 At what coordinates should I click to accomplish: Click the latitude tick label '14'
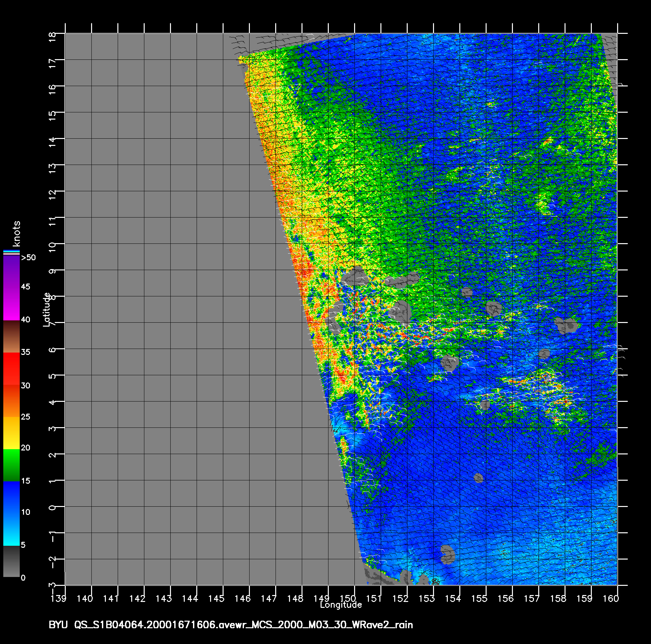pos(52,142)
